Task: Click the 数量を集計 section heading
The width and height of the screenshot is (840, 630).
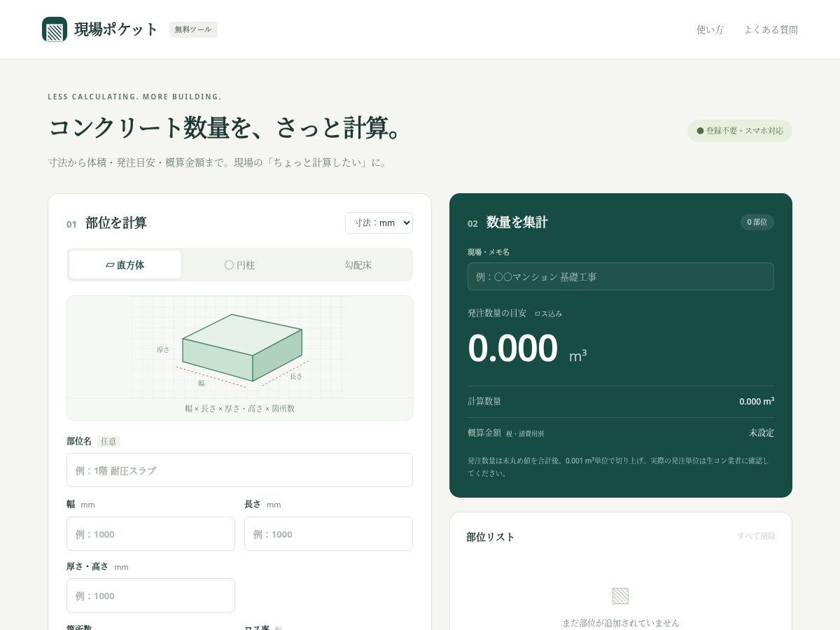Action: (x=517, y=223)
